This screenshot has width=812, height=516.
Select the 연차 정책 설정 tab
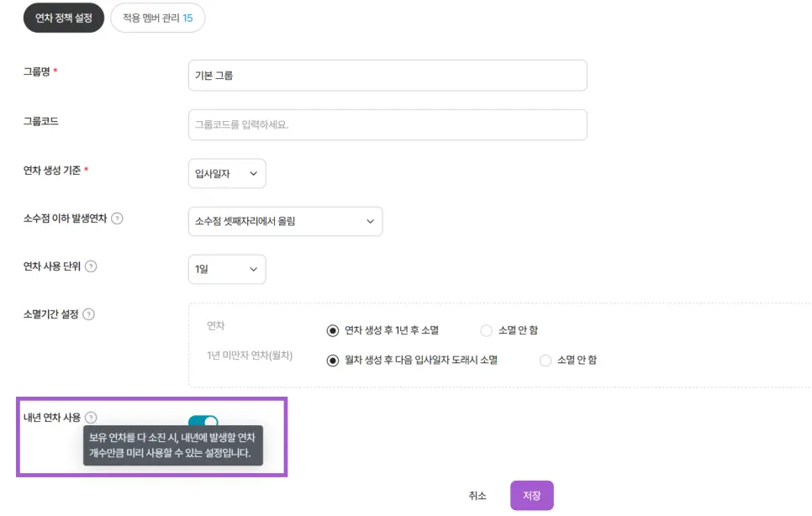63,18
